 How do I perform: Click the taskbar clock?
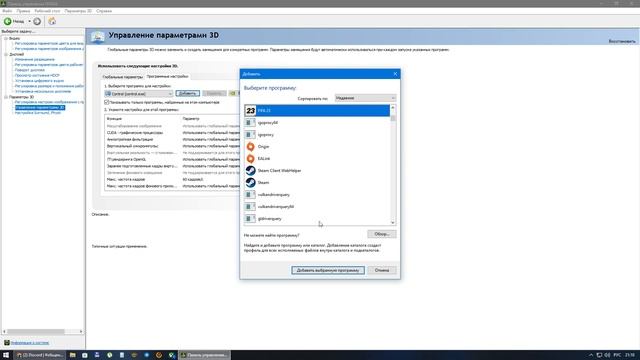(630, 355)
